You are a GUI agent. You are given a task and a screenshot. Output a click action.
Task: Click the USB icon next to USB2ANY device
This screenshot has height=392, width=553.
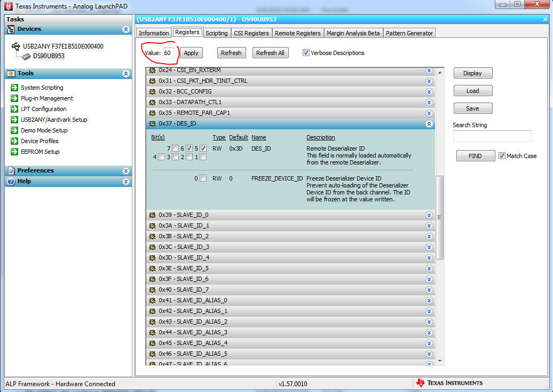tap(16, 46)
